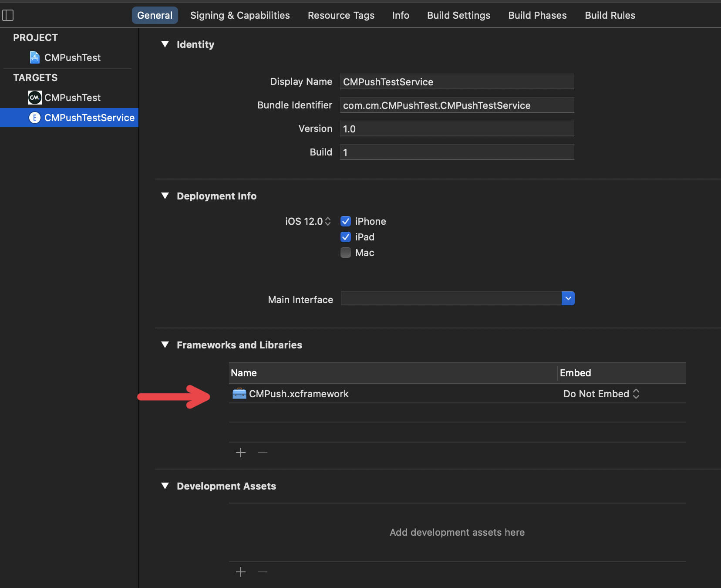Uncheck the iPad device checkbox
The image size is (721, 588).
pos(346,237)
